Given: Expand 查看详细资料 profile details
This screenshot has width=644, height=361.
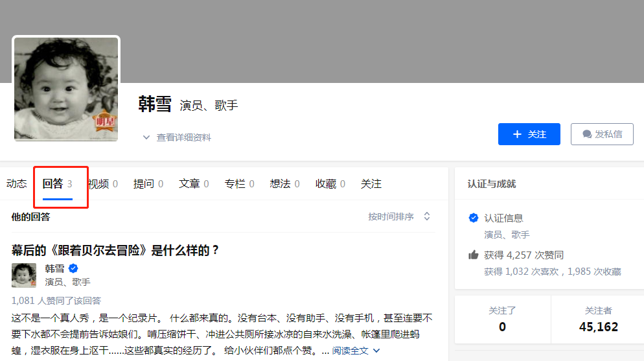Looking at the screenshot, I should pyautogui.click(x=177, y=137).
